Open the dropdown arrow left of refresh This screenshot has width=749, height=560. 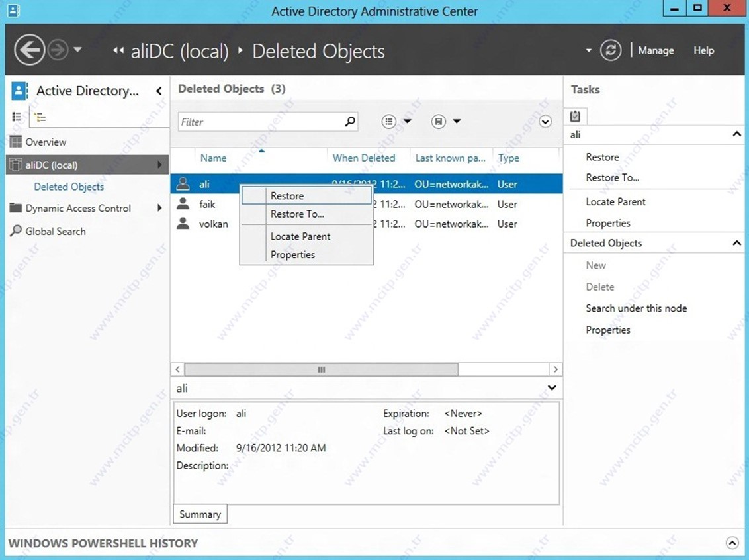tap(588, 50)
